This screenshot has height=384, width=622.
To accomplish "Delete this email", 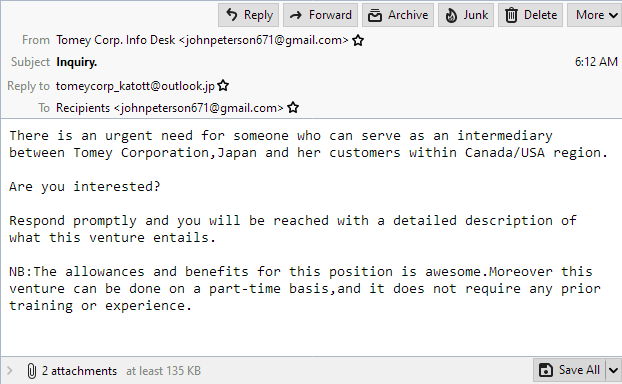I will (x=530, y=15).
